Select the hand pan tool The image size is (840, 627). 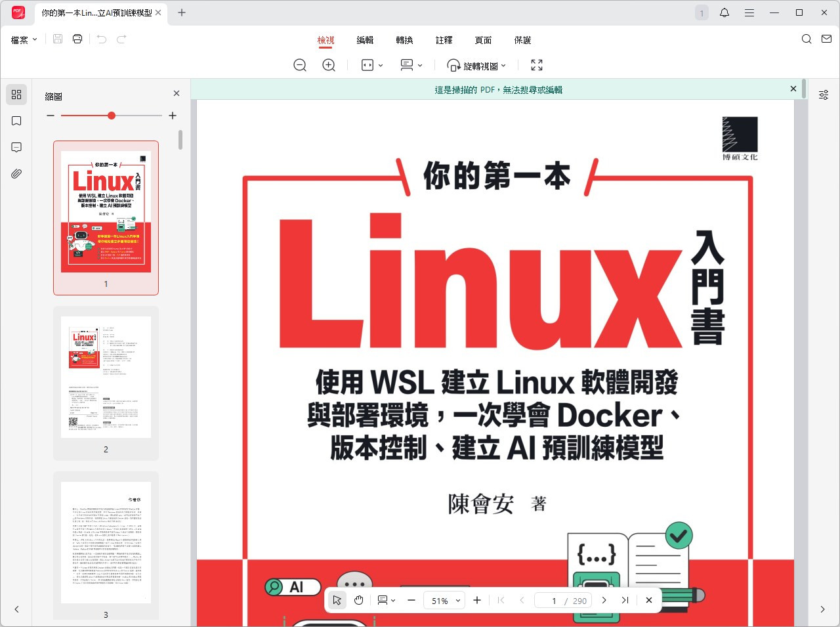[359, 600]
